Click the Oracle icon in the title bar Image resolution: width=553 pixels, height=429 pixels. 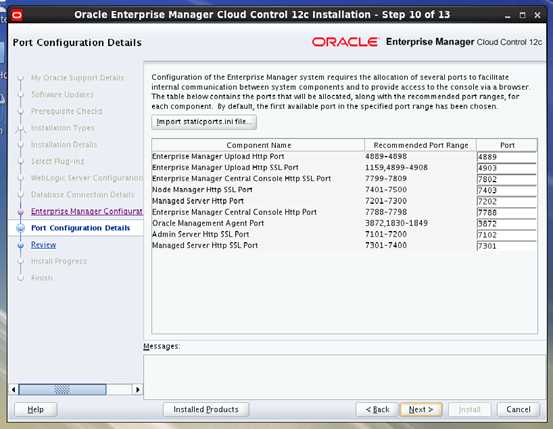[17, 15]
